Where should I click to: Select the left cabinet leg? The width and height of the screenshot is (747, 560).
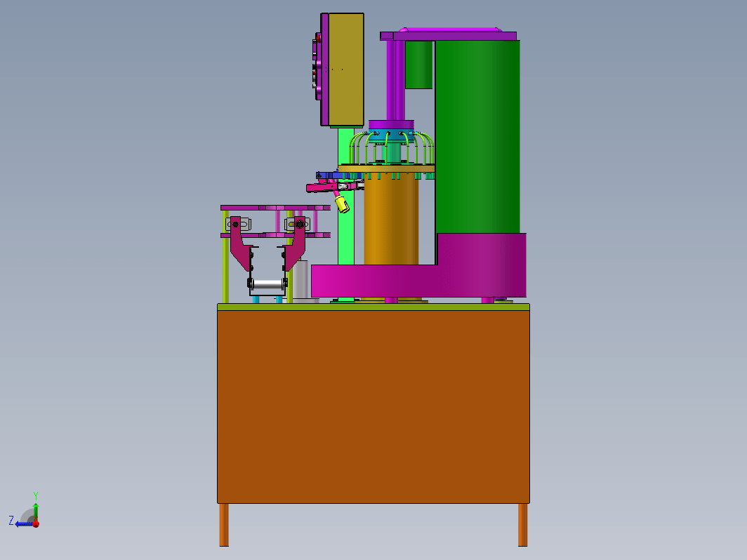pyautogui.click(x=224, y=525)
